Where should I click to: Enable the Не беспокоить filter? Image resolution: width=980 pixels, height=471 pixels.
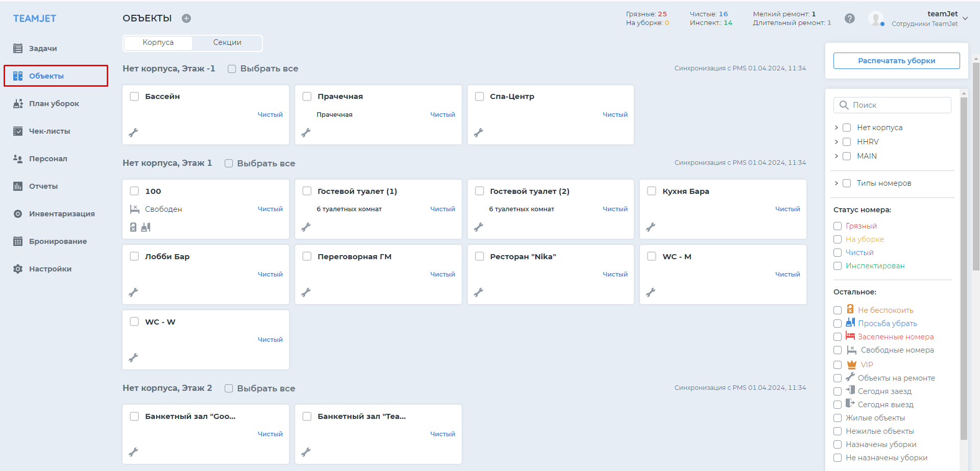click(x=838, y=310)
